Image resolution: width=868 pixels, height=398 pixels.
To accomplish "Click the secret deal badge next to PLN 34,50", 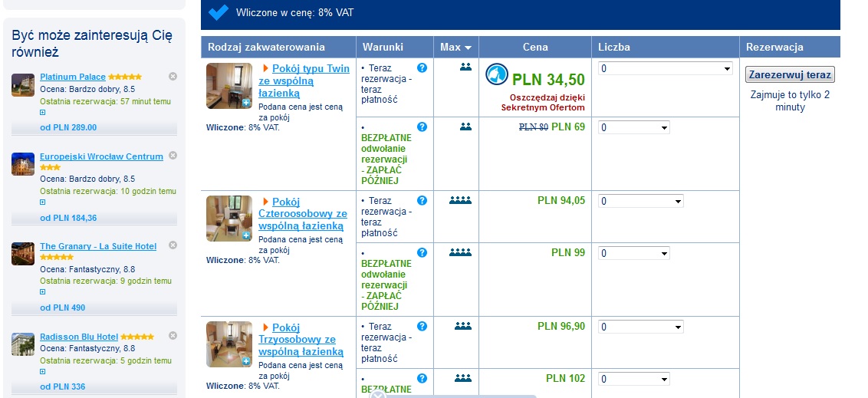I will tap(497, 74).
